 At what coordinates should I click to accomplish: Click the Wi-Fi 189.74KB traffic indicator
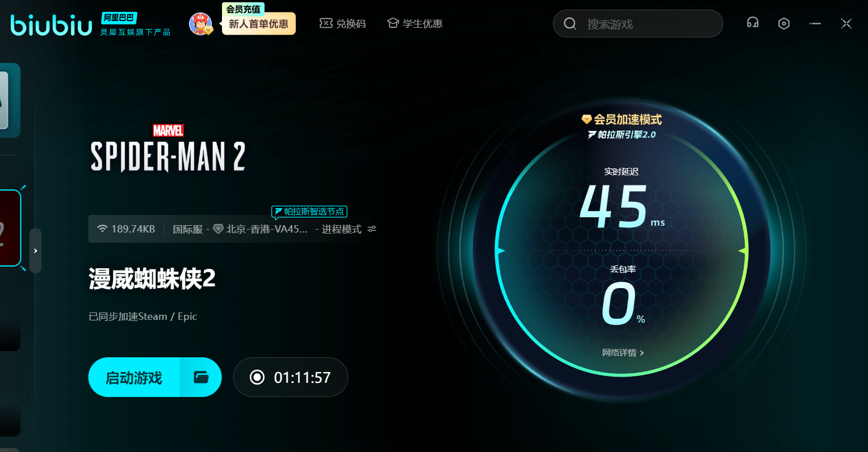[126, 229]
